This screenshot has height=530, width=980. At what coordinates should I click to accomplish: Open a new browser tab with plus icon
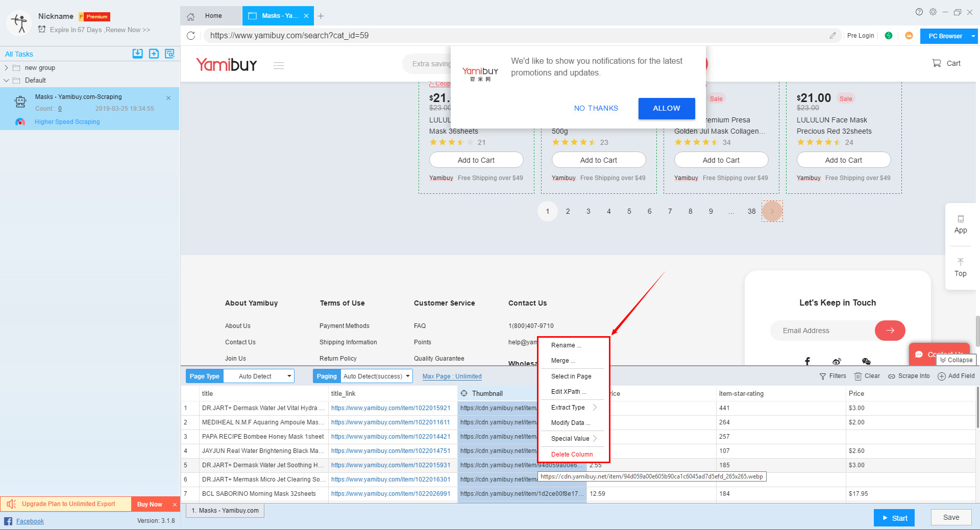pos(321,16)
